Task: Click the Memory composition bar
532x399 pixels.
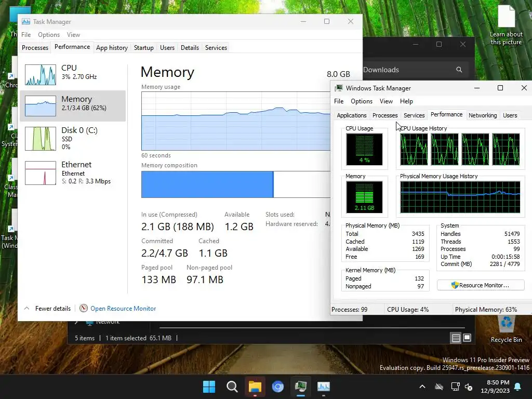Action: coord(236,184)
